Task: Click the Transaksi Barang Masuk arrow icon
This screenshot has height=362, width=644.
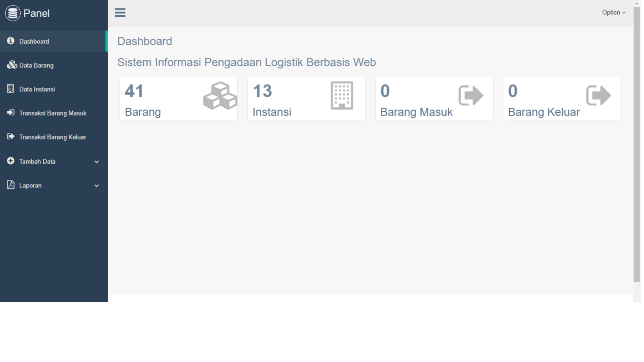Action: click(x=11, y=112)
